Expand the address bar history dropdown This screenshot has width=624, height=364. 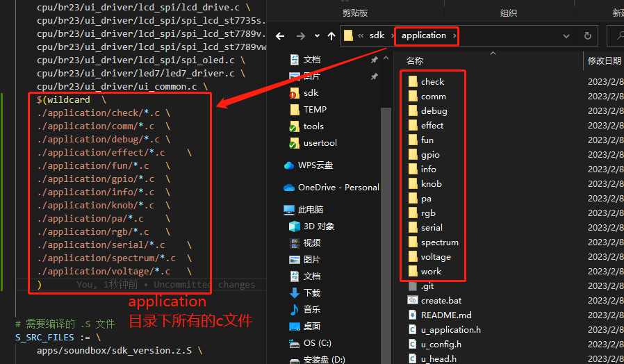tap(566, 36)
